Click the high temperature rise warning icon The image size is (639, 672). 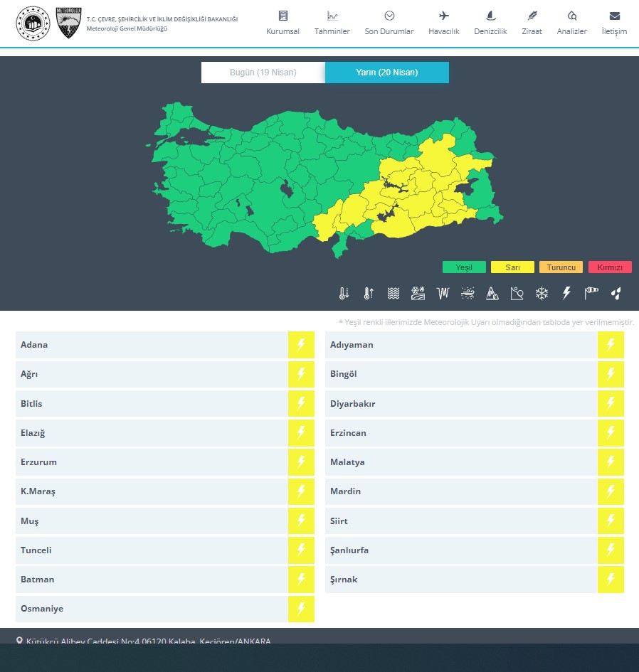point(368,293)
